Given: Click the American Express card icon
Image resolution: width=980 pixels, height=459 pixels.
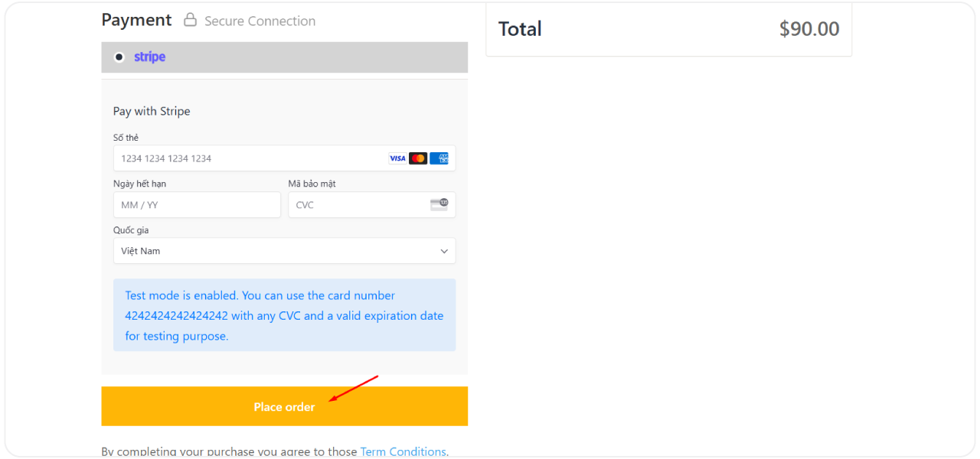Looking at the screenshot, I should coord(439,158).
